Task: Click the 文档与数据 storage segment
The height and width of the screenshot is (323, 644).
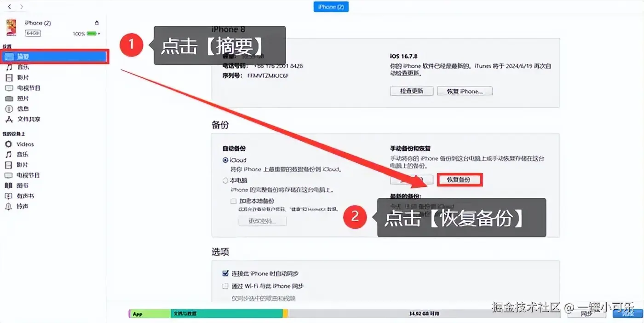Action: point(226,314)
